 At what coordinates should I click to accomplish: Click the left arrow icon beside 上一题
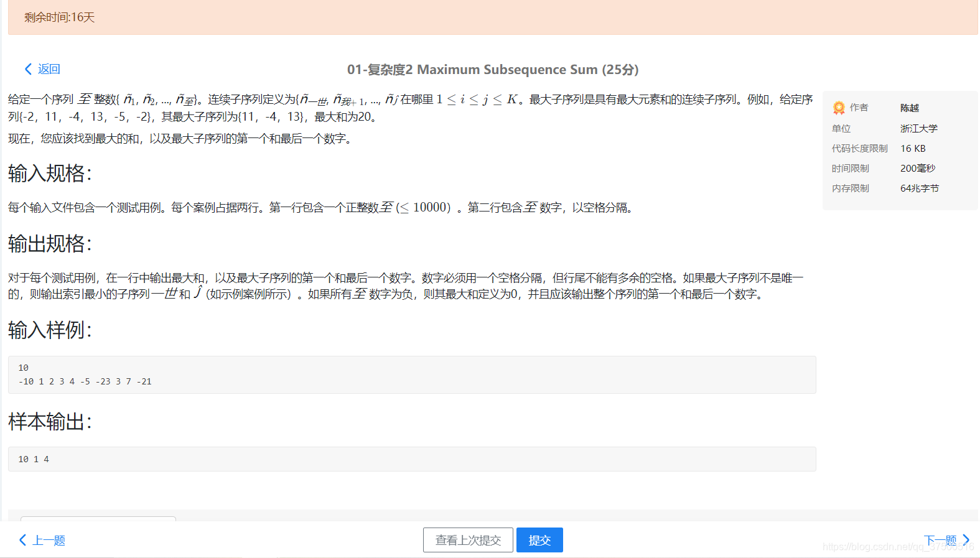(x=23, y=540)
